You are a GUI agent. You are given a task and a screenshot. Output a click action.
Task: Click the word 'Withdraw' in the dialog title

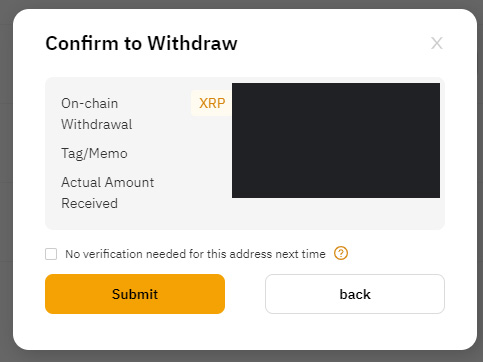coord(192,43)
